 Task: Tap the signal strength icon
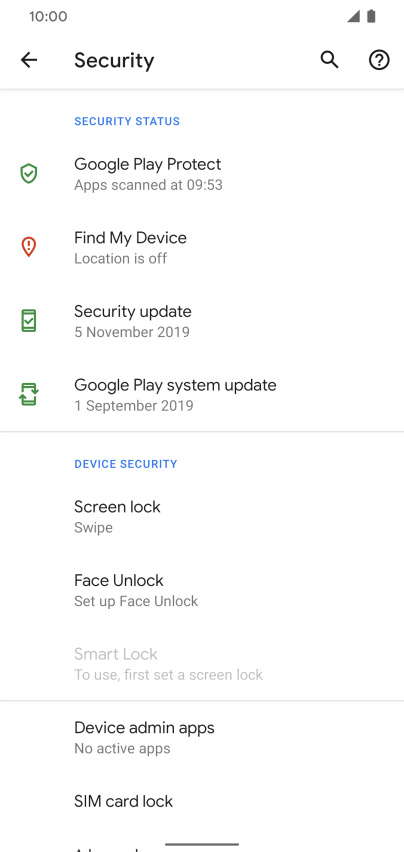[x=354, y=16]
